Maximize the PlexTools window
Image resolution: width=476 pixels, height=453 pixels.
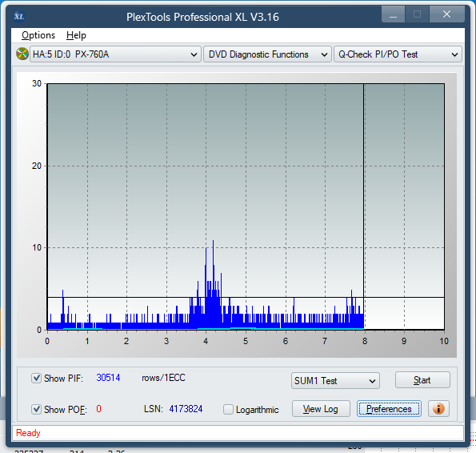click(x=417, y=14)
